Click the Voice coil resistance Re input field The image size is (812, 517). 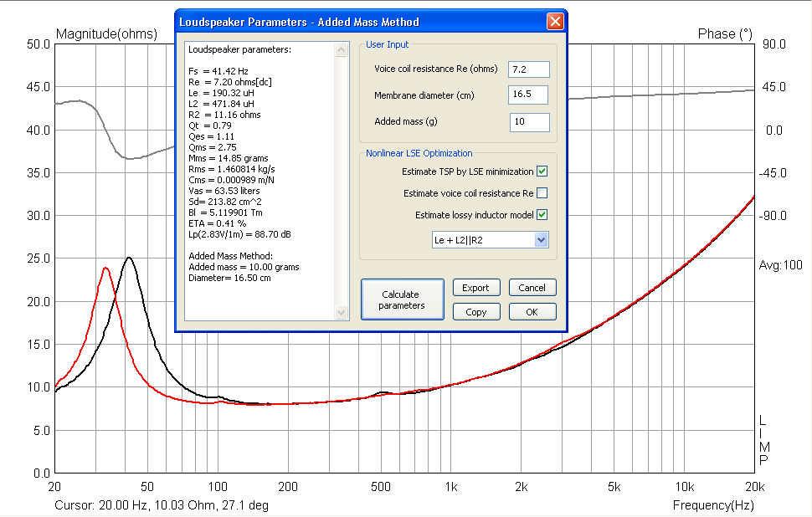(529, 69)
